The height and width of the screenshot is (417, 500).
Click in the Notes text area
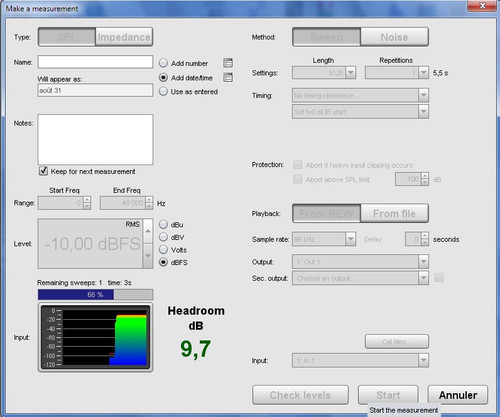pyautogui.click(x=95, y=140)
